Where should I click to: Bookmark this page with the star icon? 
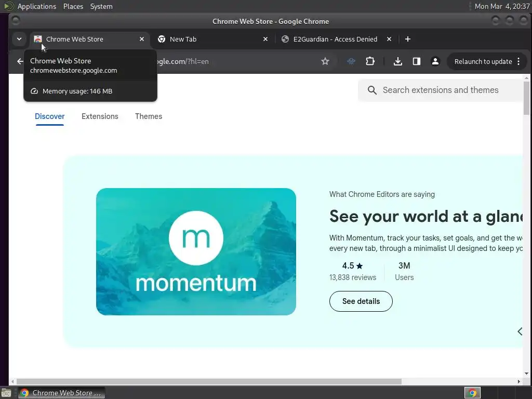pos(325,61)
